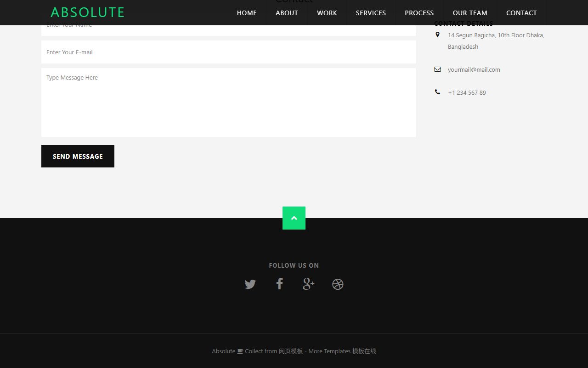
Task: Click the phone handset icon
Action: click(437, 92)
